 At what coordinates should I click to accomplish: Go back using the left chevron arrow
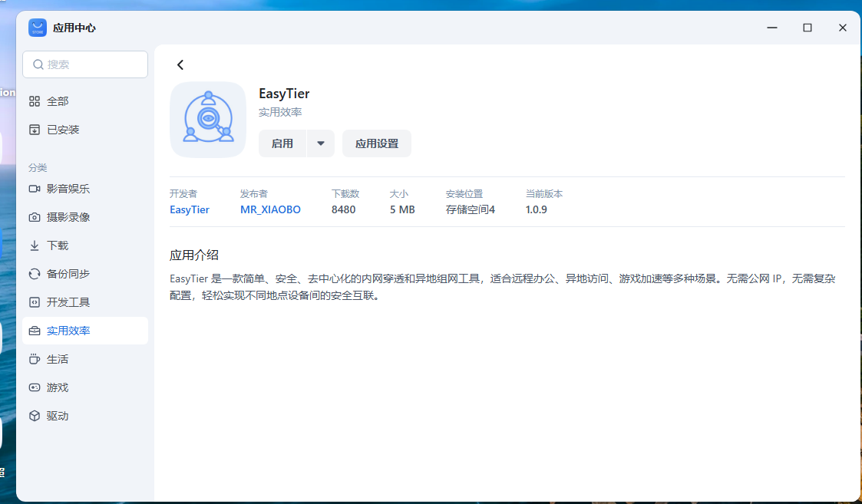pyautogui.click(x=180, y=65)
